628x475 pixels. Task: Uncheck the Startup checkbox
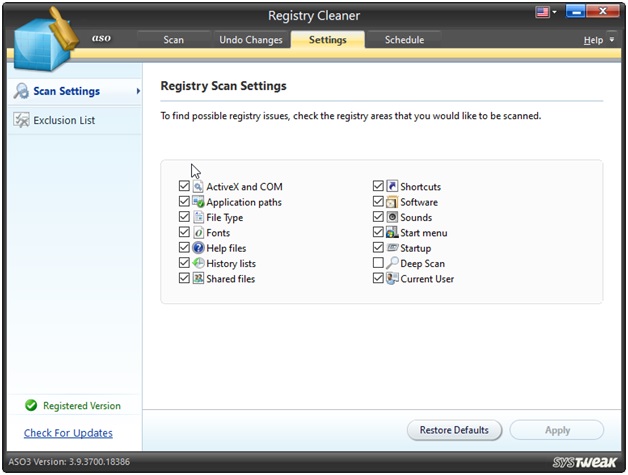coord(378,247)
